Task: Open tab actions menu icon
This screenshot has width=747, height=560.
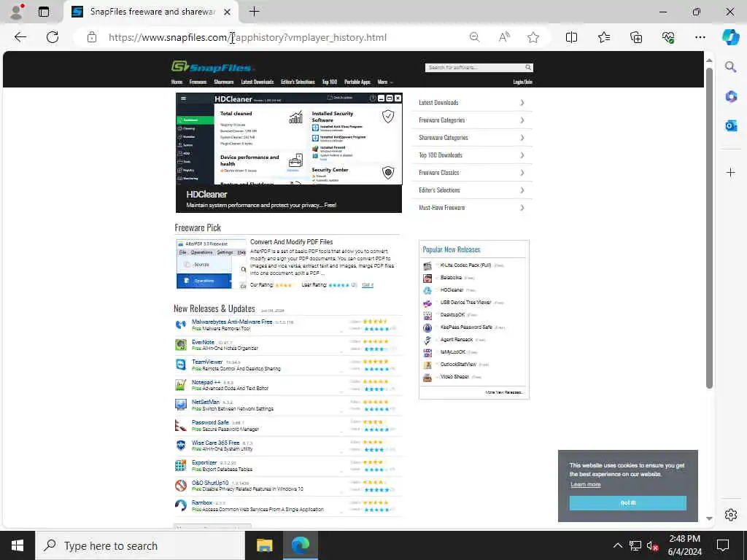Action: click(x=43, y=12)
